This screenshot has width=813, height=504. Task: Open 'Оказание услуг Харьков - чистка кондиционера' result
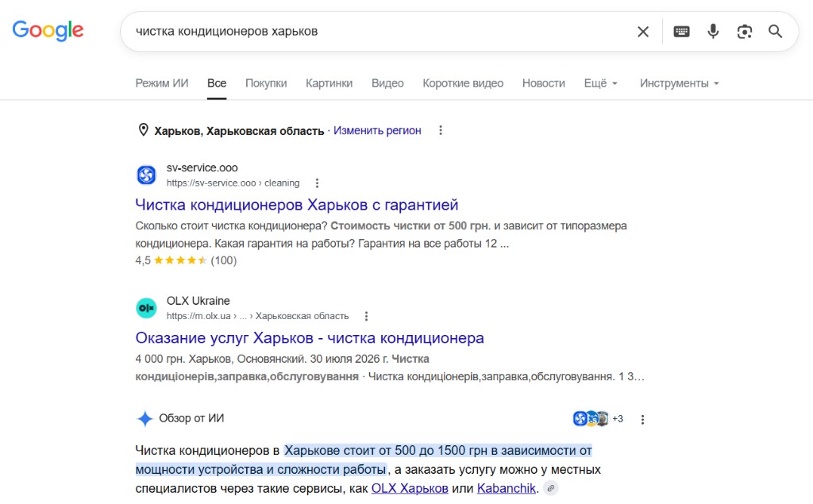310,338
